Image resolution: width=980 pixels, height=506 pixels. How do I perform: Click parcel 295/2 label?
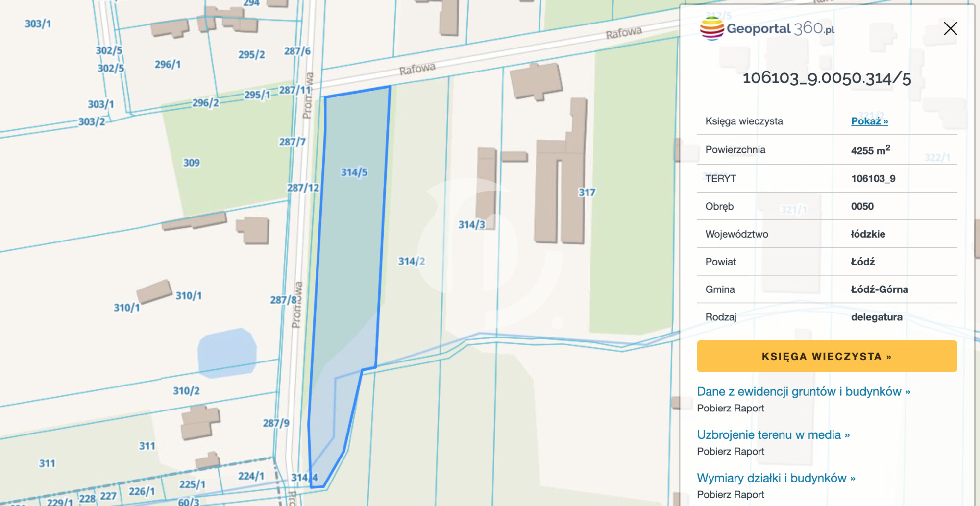251,54
